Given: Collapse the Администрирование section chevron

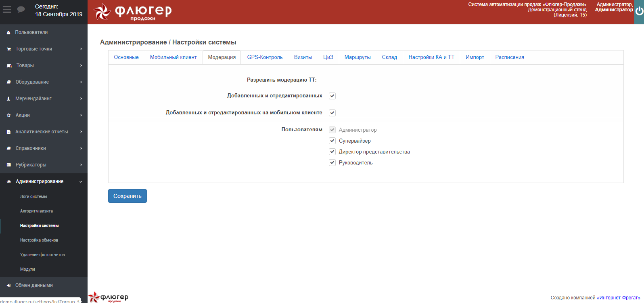Looking at the screenshot, I should point(81,182).
